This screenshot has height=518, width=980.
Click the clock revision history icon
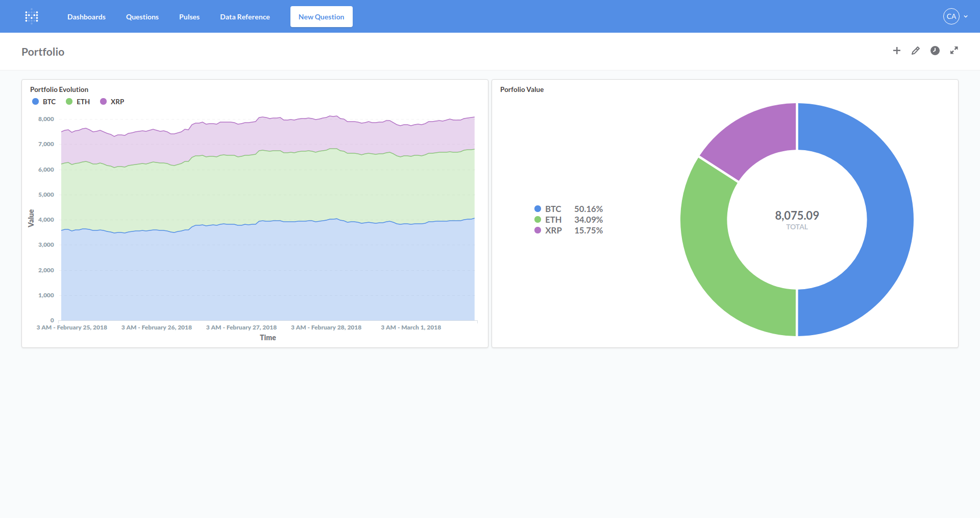click(935, 51)
